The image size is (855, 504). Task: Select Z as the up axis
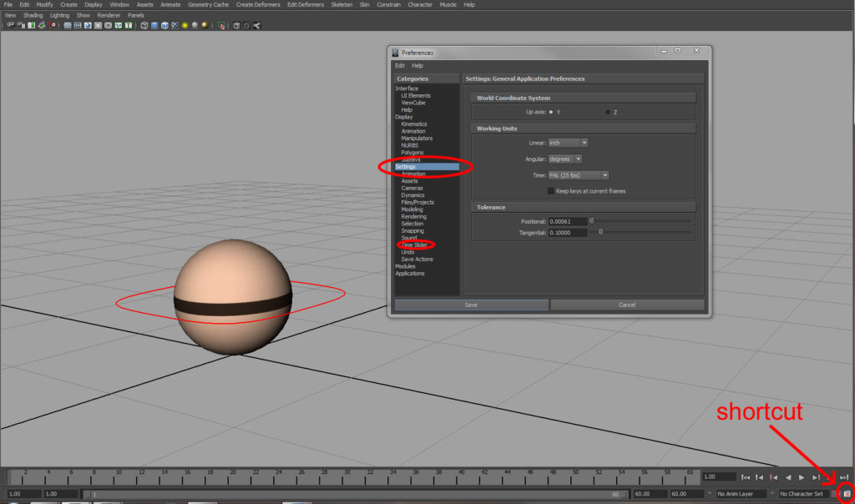[608, 111]
